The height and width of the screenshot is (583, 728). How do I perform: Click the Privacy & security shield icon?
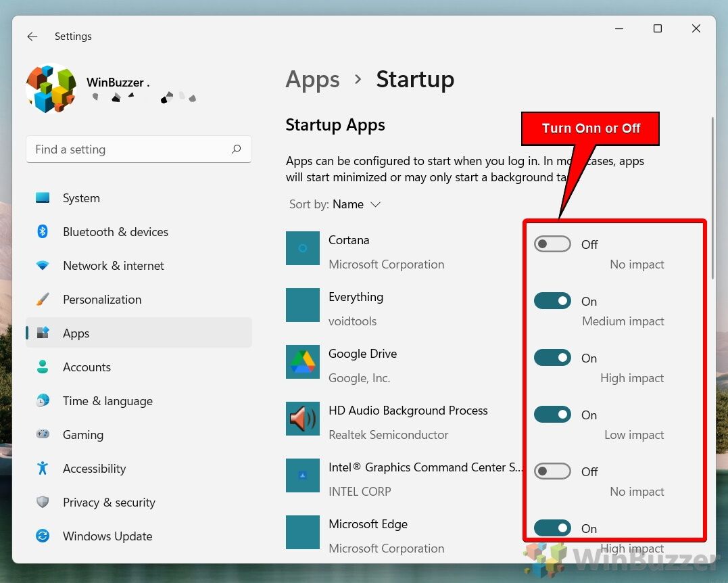pyautogui.click(x=43, y=503)
